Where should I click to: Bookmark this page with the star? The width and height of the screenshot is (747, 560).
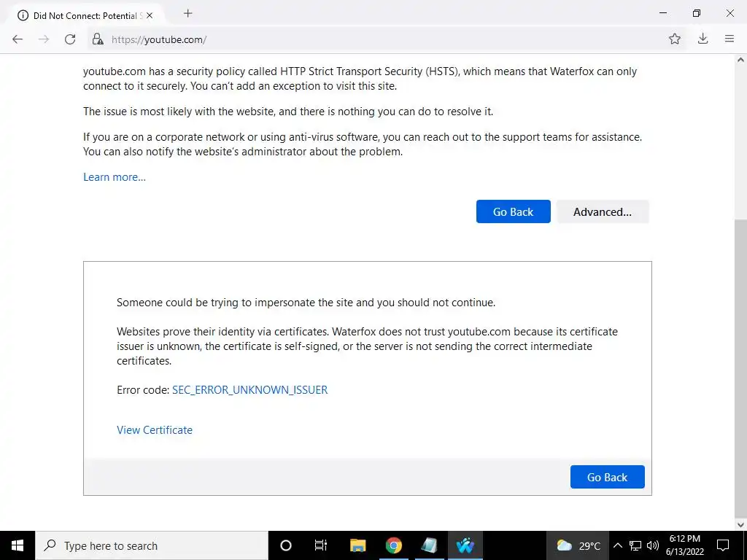pos(675,39)
